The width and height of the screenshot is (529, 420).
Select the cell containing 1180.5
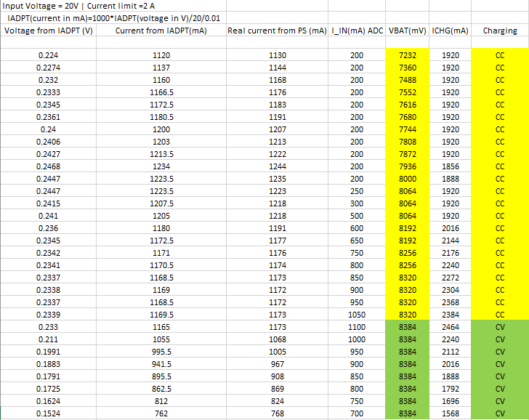pyautogui.click(x=161, y=117)
